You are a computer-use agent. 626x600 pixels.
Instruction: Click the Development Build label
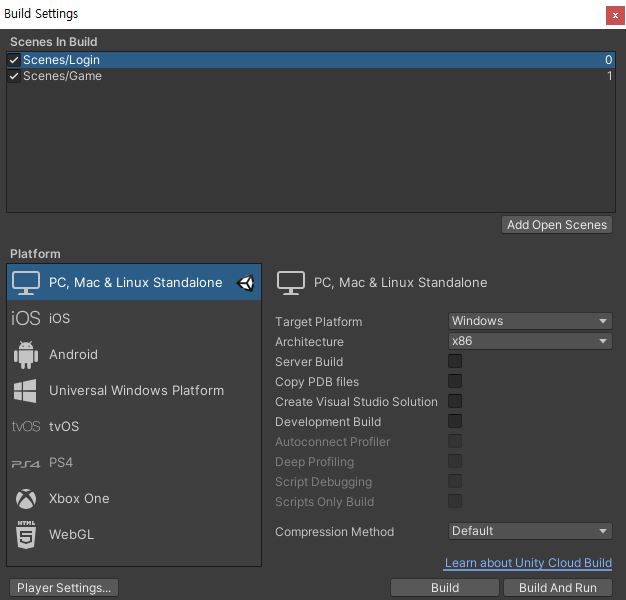(x=328, y=422)
